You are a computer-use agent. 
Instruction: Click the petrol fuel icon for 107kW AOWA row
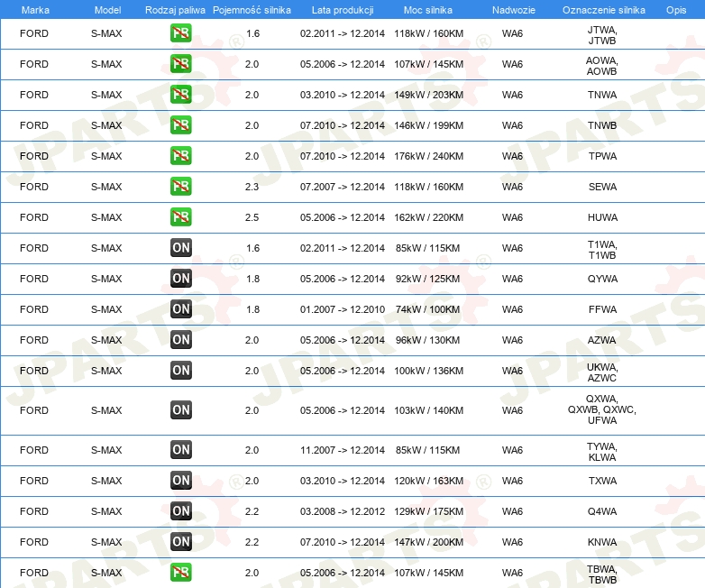(180, 64)
